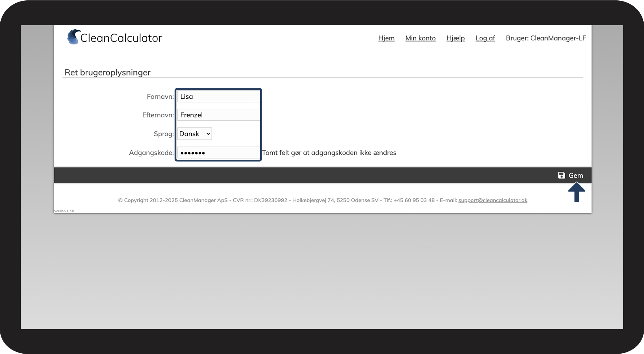Focus the Fornavn field containing Lisa
The image size is (644, 354).
tap(218, 97)
